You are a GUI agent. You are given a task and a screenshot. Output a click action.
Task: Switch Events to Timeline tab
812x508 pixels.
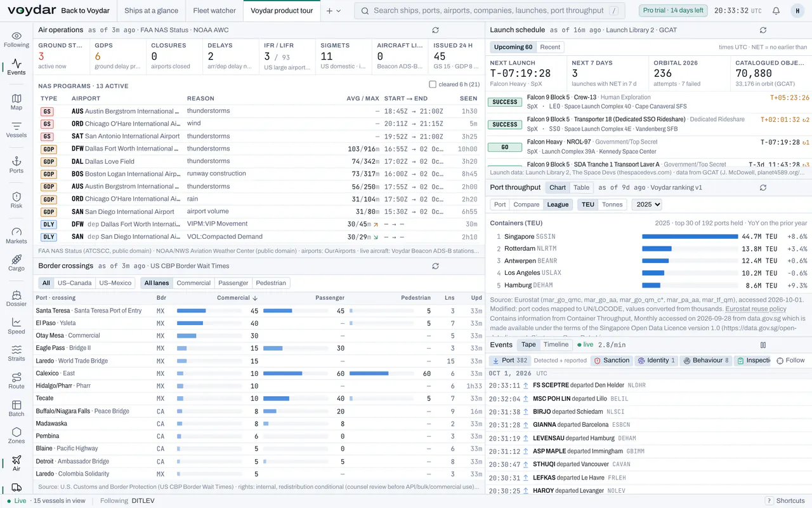coord(556,345)
